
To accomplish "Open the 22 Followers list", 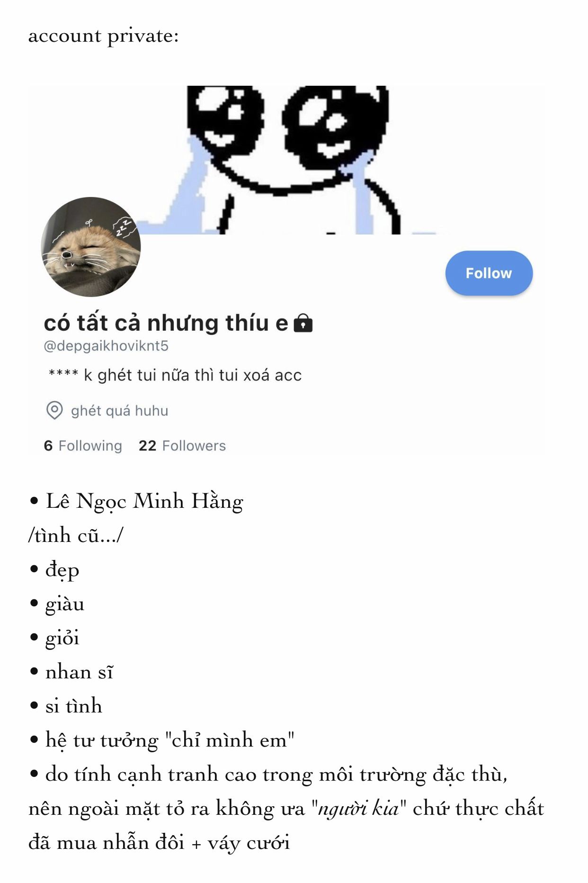I will coord(182,446).
